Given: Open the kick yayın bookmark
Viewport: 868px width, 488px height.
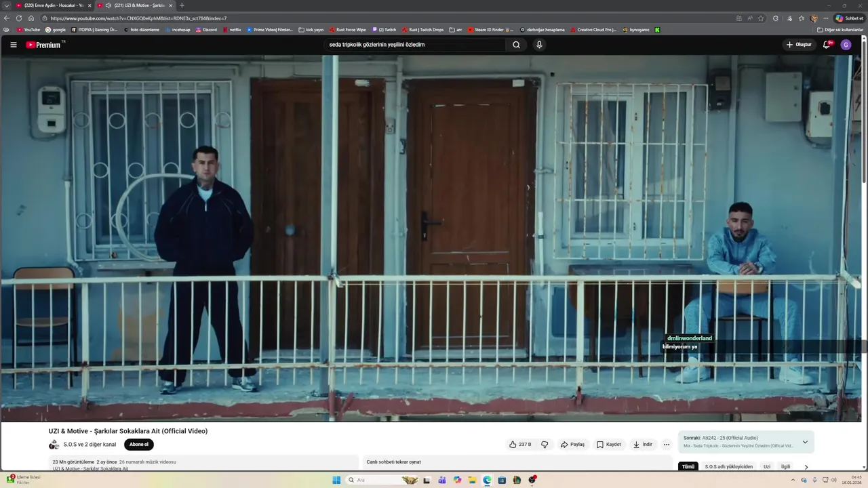Looking at the screenshot, I should (311, 30).
